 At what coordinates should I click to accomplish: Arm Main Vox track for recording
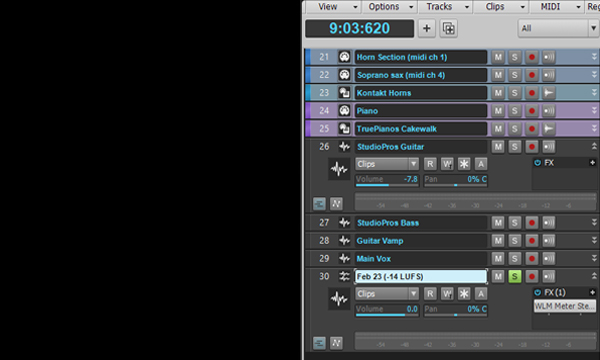coord(532,259)
